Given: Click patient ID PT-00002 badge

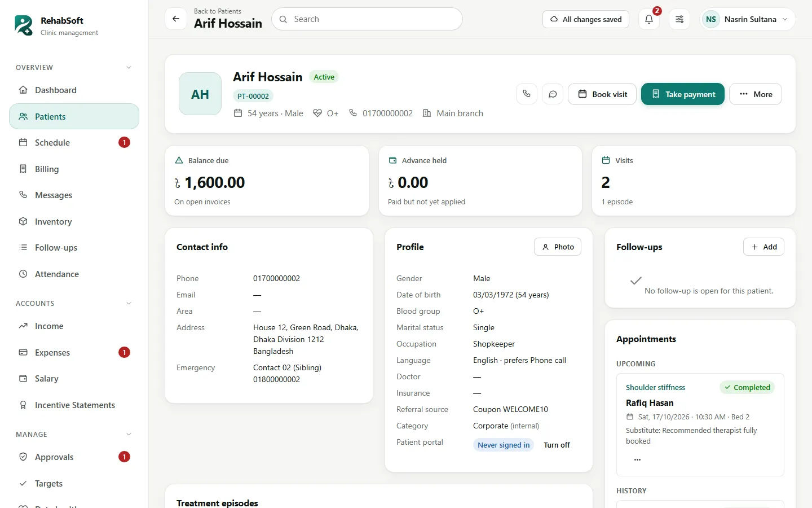Looking at the screenshot, I should (253, 96).
